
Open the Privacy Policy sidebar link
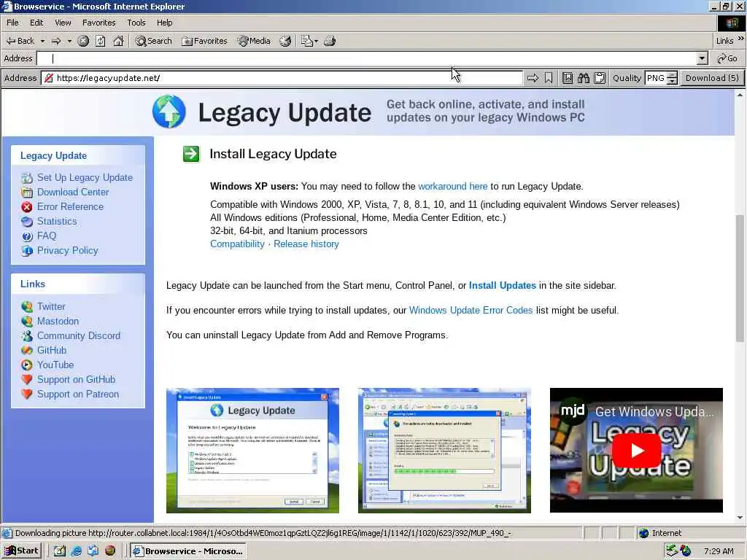pyautogui.click(x=67, y=251)
